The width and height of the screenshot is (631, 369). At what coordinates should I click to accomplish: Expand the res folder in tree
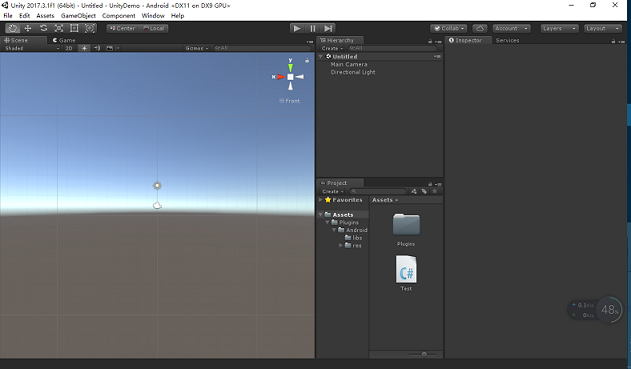click(341, 245)
